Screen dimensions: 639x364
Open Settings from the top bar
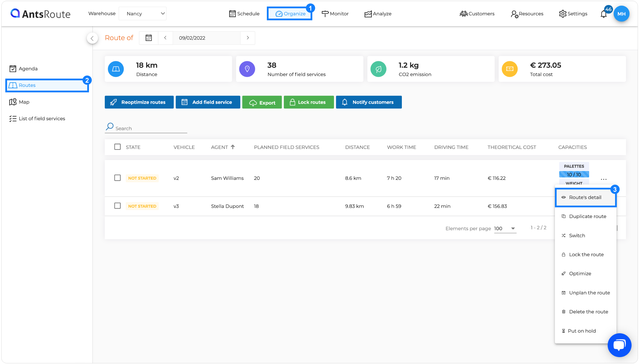click(x=573, y=14)
